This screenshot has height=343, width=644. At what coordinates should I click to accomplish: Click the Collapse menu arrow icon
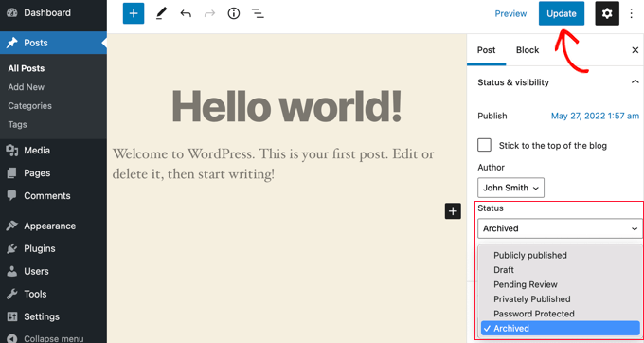pos(12,338)
